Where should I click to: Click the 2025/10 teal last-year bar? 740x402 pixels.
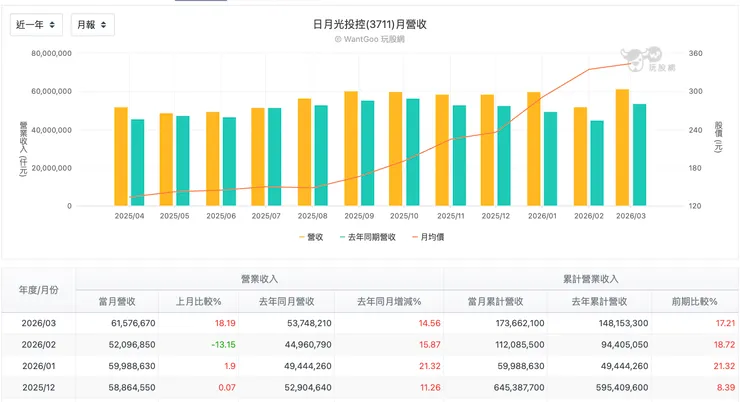click(x=413, y=152)
